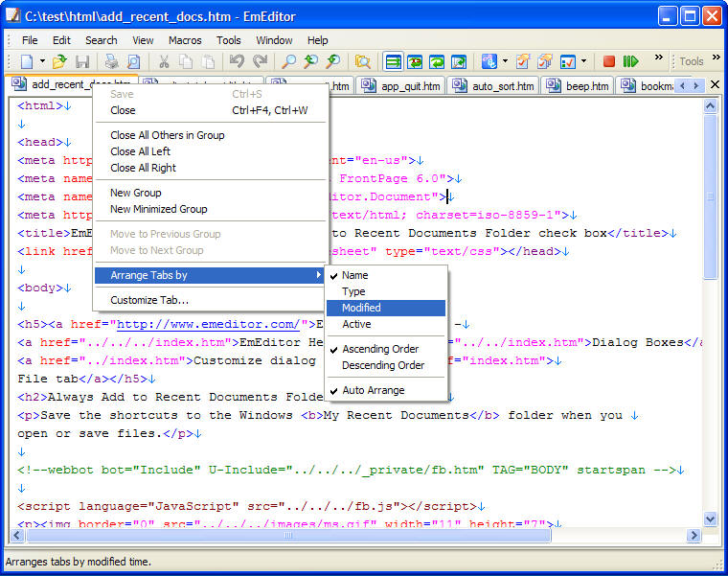Arrange tabs by Type
The width and height of the screenshot is (728, 576).
point(386,291)
